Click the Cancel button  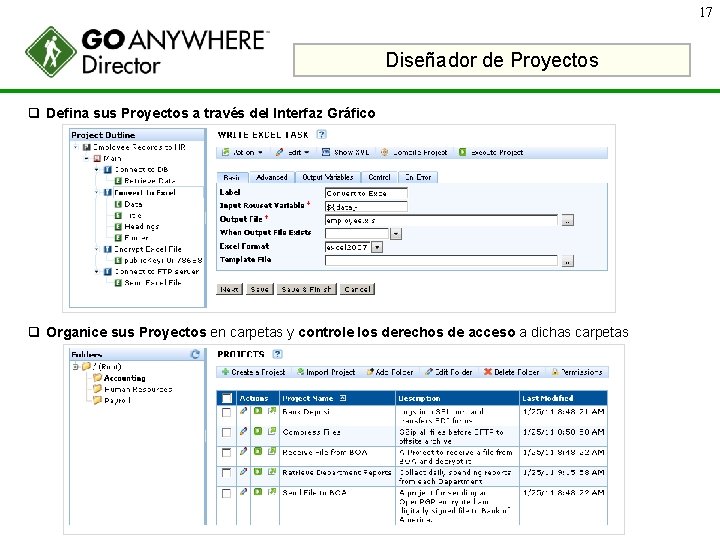tap(357, 289)
